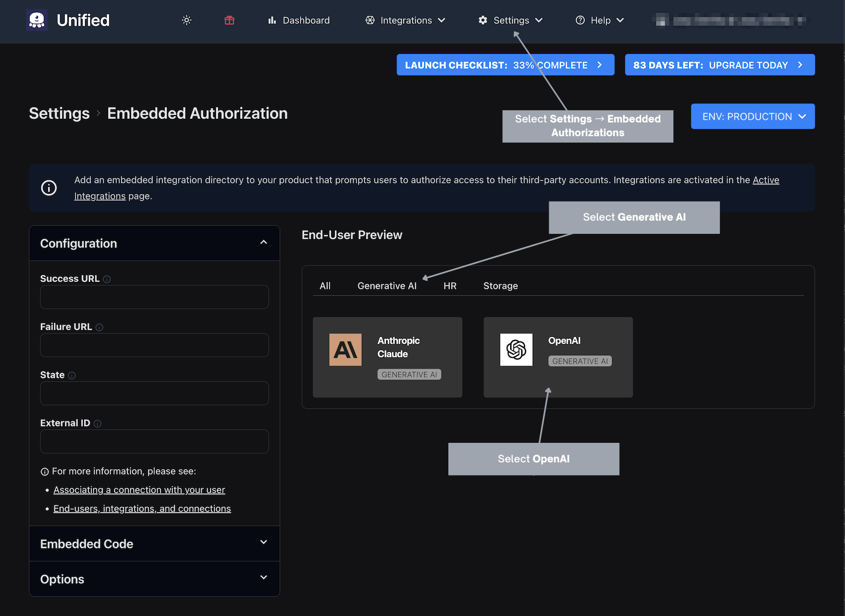845x616 pixels.
Task: Collapse the Configuration panel
Action: [x=264, y=242]
